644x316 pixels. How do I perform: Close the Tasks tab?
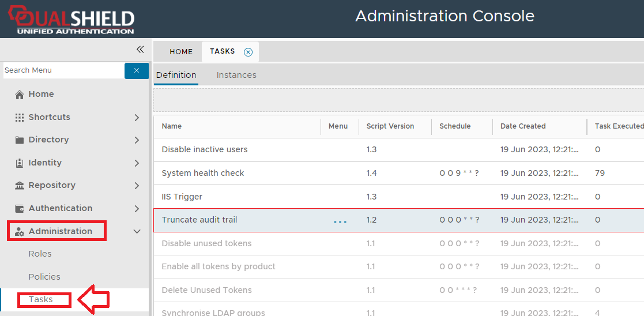pos(248,52)
